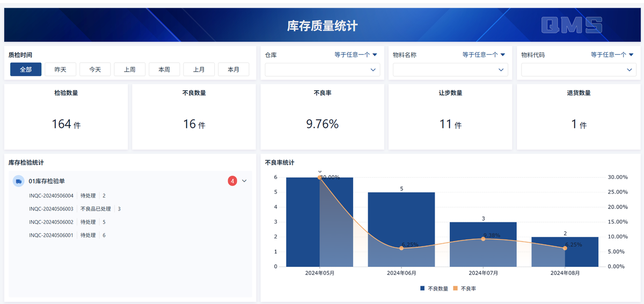Image resolution: width=644 pixels, height=304 pixels.
Task: Click the 退货数量 card value 1 件
Action: pyautogui.click(x=579, y=124)
